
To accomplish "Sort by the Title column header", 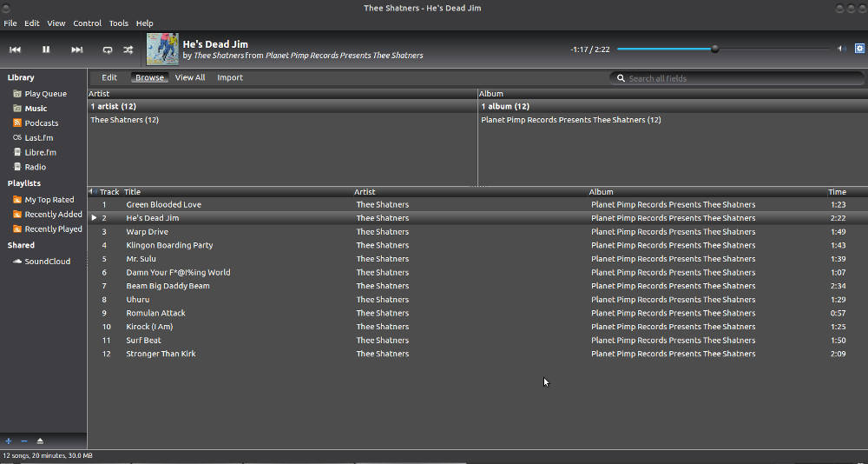I will pyautogui.click(x=238, y=192).
